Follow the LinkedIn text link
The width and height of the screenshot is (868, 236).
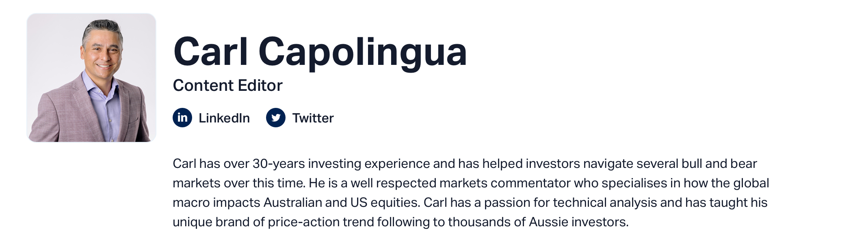(x=224, y=118)
